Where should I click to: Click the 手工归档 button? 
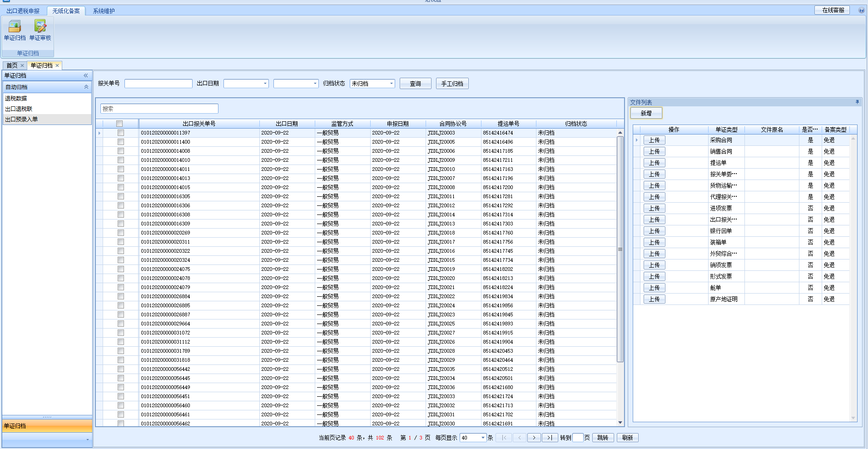coord(452,84)
